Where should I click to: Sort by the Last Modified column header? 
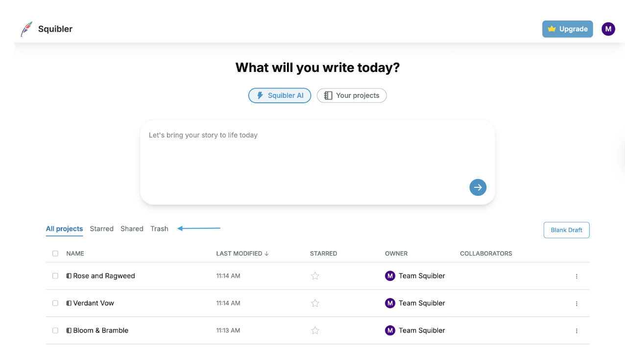[x=242, y=253]
